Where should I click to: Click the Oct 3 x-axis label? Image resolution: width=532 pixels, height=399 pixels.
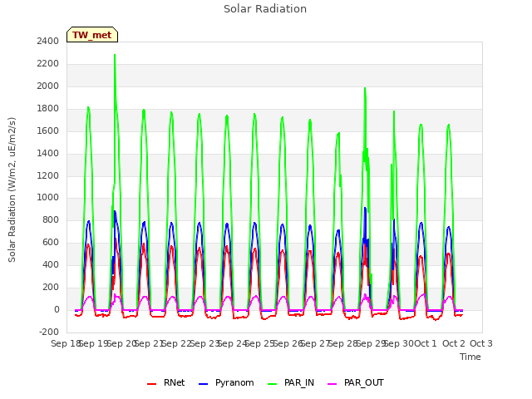coord(481,343)
